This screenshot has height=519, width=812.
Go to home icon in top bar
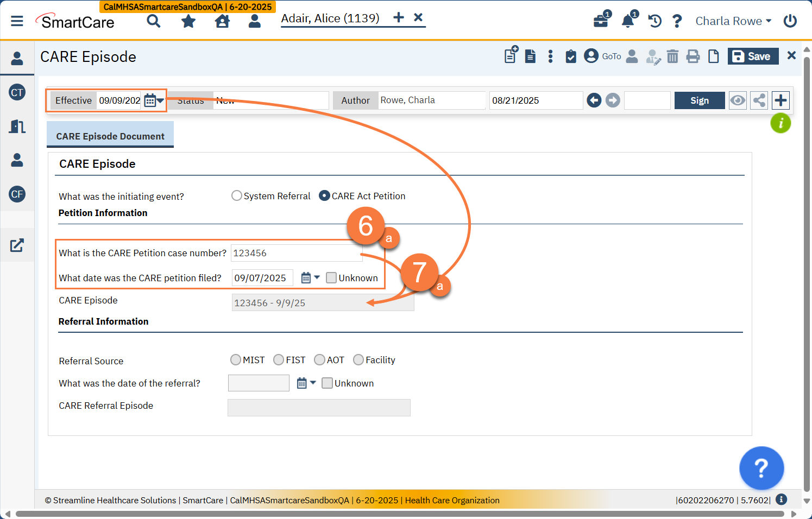222,21
